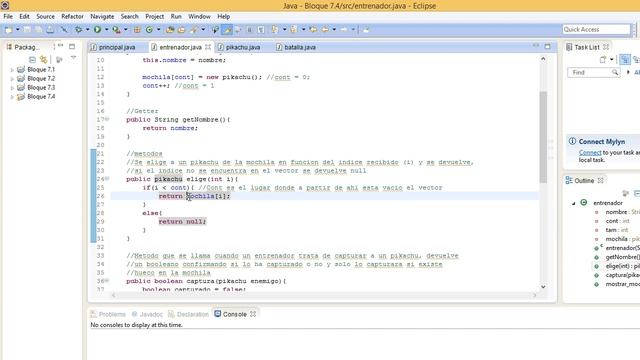Switch to the Javadoc tab
Image resolution: width=640 pixels, height=360 pixels.
coord(147,314)
